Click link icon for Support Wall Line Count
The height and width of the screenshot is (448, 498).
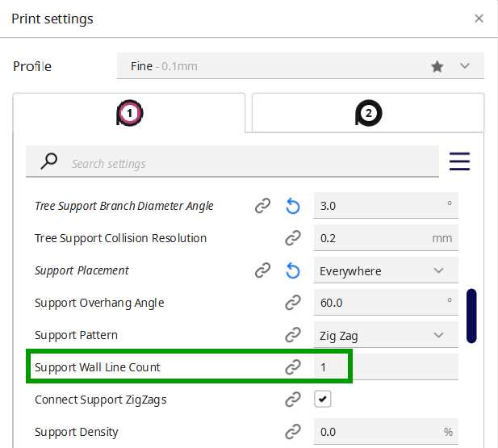[x=292, y=367]
